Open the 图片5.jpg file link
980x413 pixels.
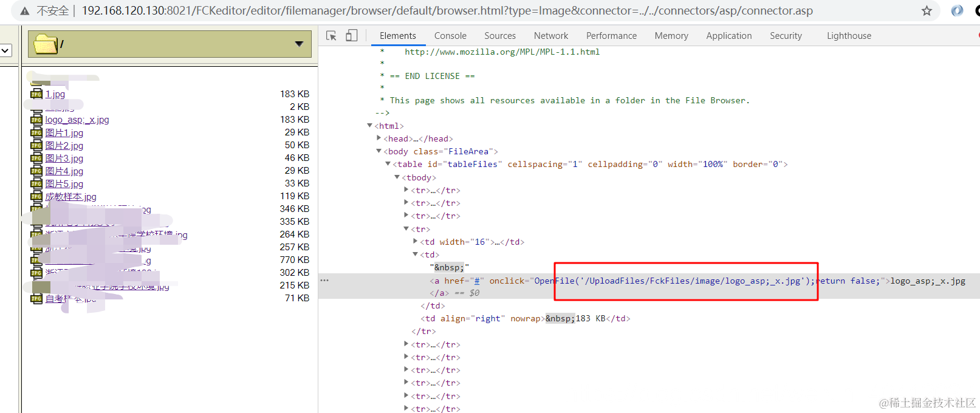[x=64, y=184]
